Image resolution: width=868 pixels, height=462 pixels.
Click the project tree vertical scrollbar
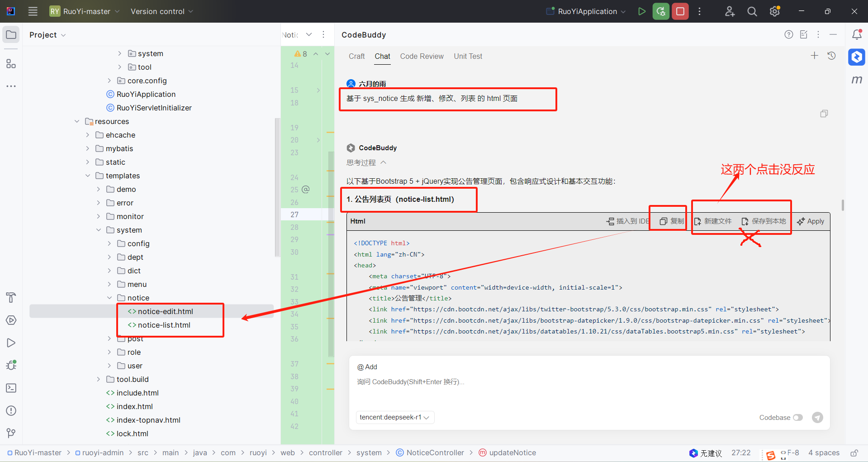coord(277,187)
